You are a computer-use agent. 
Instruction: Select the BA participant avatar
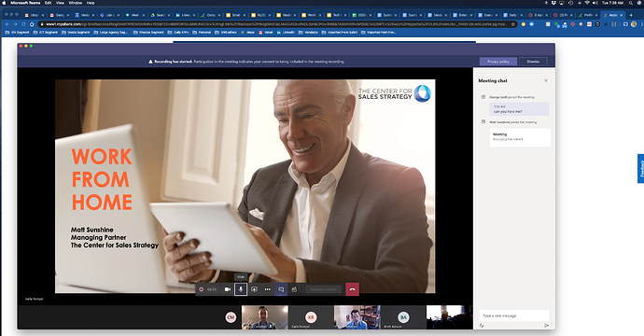click(x=403, y=317)
